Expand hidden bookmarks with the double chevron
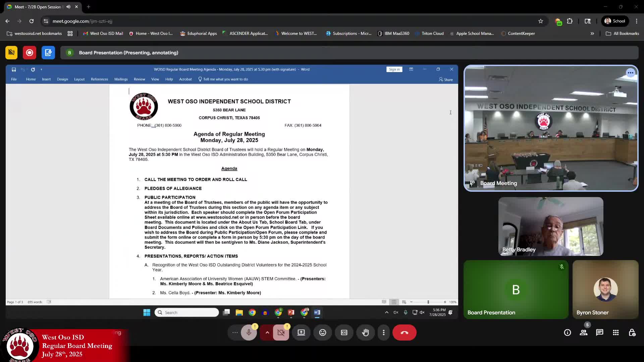 [x=592, y=34]
